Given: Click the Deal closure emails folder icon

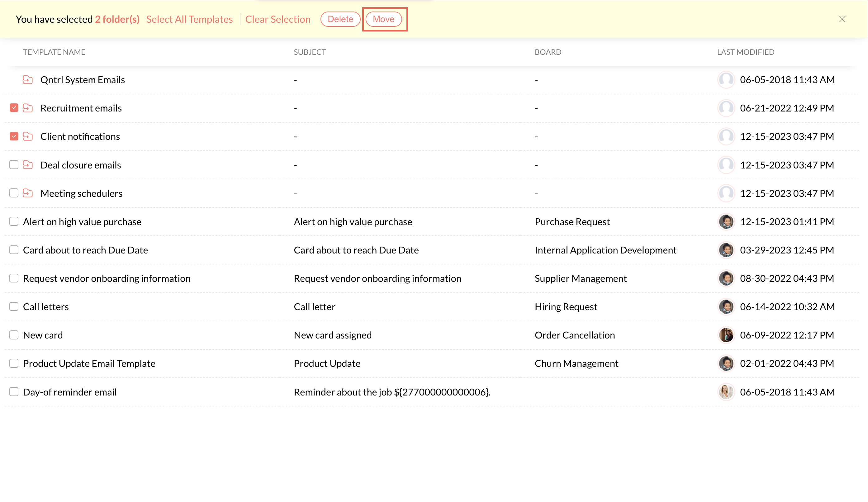Looking at the screenshot, I should point(27,165).
